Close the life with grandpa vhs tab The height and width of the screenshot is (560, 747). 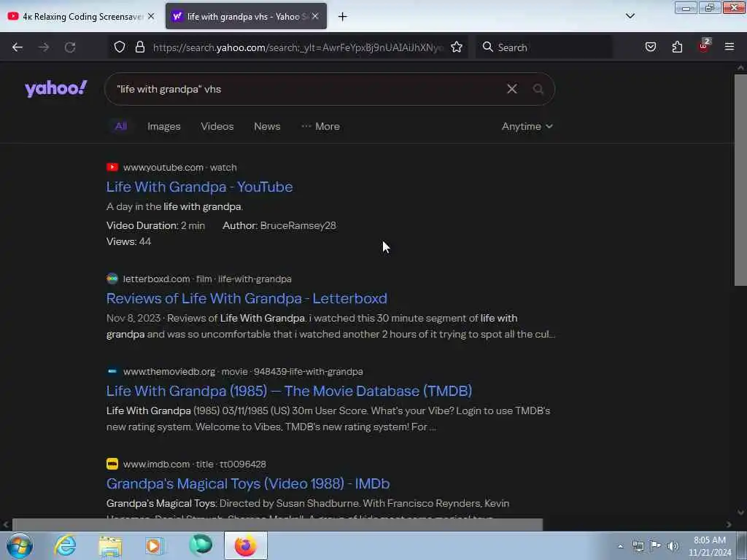point(315,16)
